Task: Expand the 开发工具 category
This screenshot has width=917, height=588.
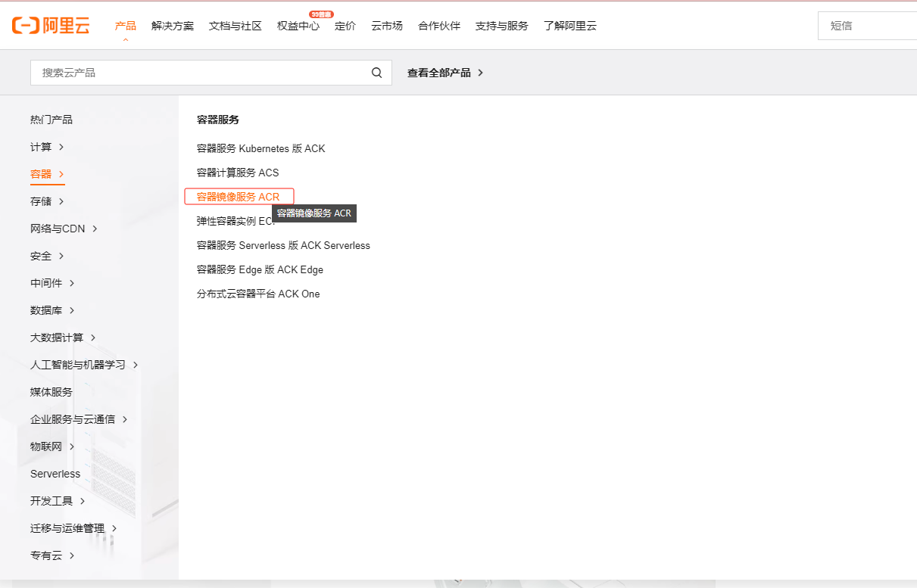Action: (58, 501)
